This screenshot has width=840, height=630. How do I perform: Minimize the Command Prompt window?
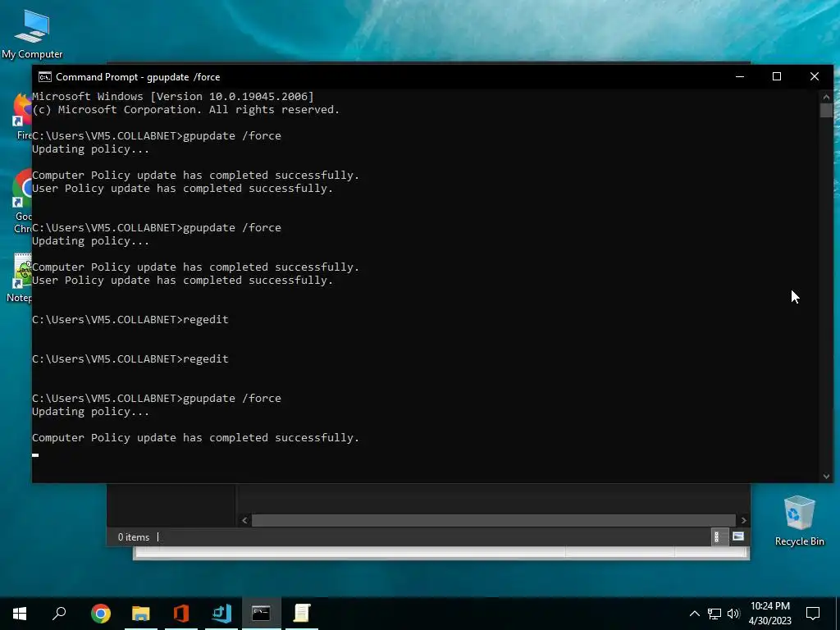coord(740,76)
